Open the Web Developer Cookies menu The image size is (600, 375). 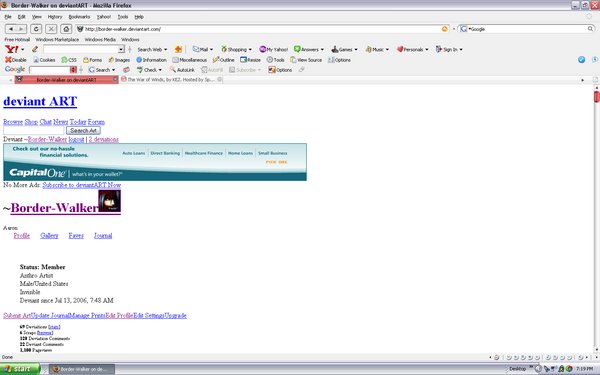tap(44, 60)
